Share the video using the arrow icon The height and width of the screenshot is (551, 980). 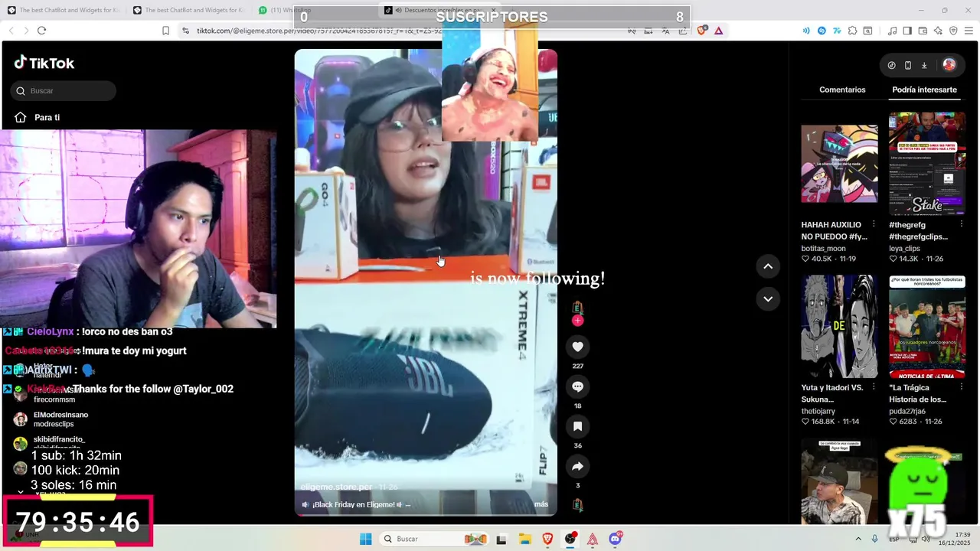[x=577, y=466]
